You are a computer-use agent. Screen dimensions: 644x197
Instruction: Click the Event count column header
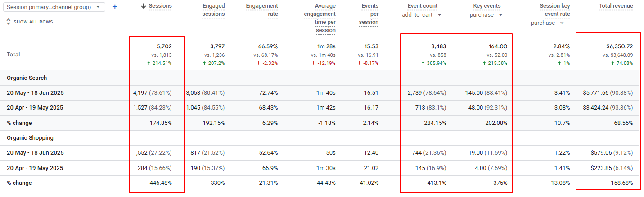click(423, 6)
